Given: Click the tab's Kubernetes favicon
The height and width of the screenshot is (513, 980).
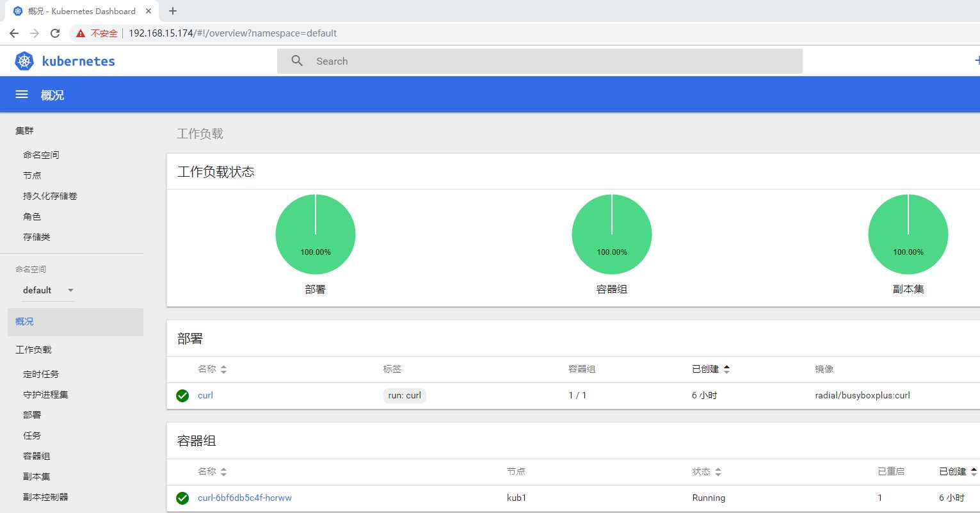Looking at the screenshot, I should 18,11.
